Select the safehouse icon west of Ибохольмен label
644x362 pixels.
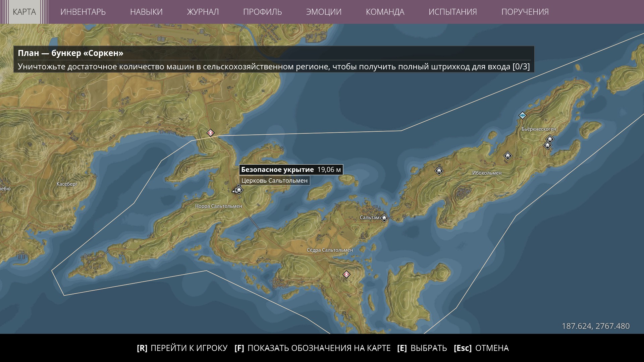tap(439, 171)
